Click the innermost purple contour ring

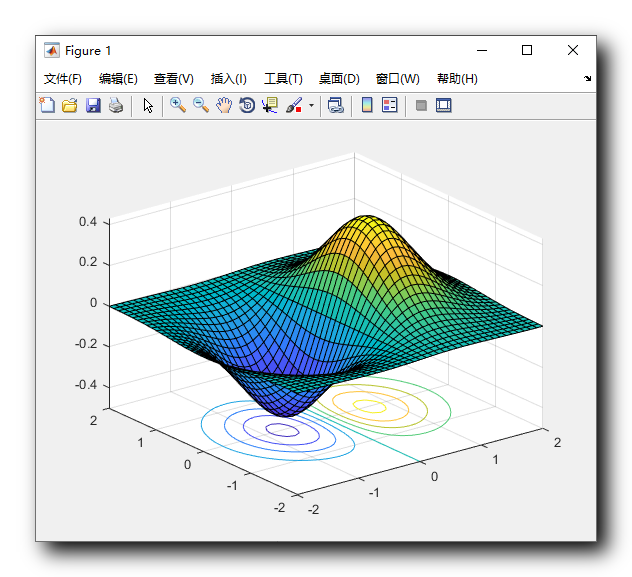(283, 430)
